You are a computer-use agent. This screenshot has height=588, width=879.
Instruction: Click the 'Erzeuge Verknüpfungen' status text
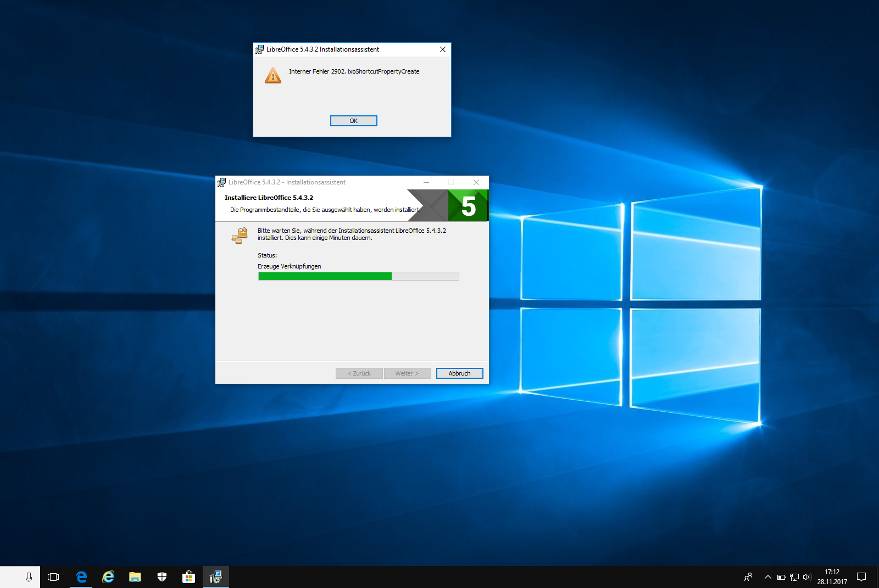pos(290,266)
